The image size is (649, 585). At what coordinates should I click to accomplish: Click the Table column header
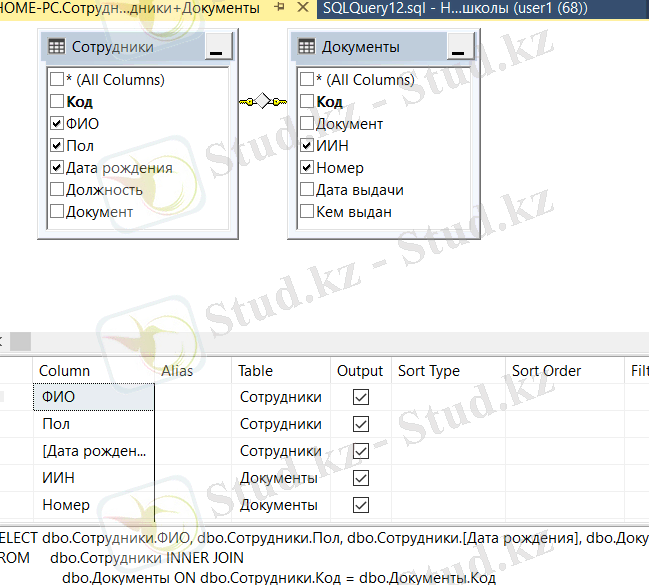pyautogui.click(x=281, y=371)
